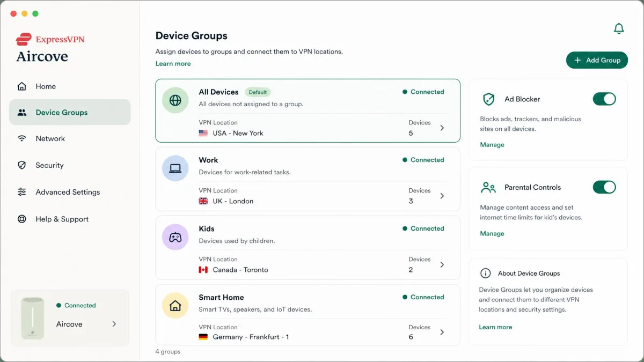The image size is (644, 362).
Task: Turn off the Parental Controls toggle
Action: click(604, 187)
